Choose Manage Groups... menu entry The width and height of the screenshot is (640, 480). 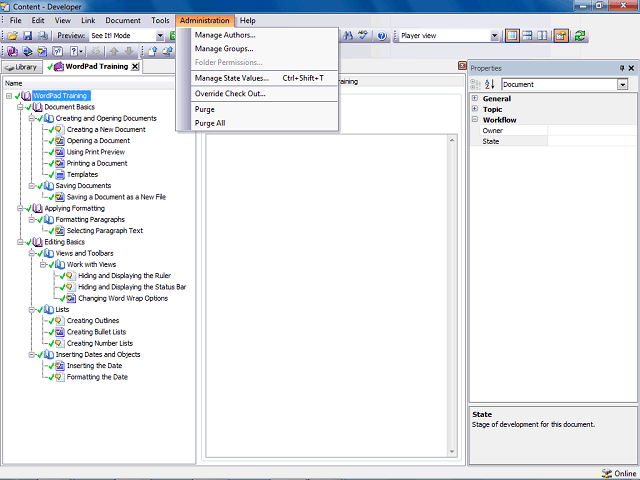[264, 49]
